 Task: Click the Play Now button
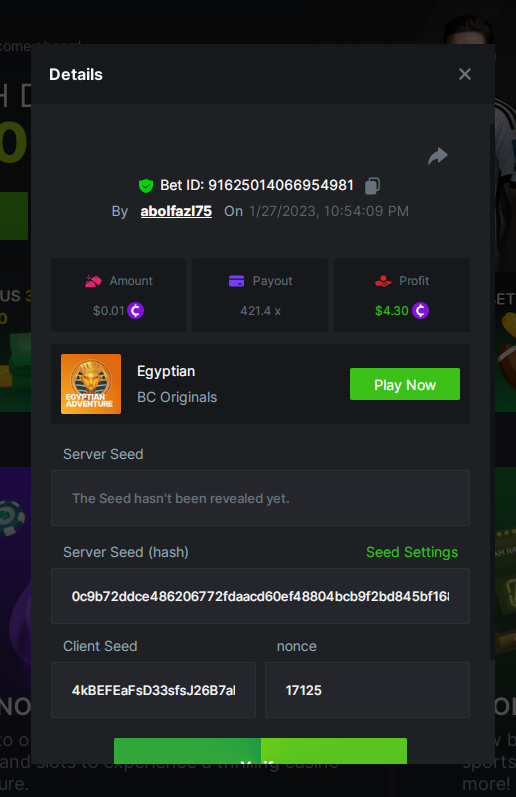405,384
